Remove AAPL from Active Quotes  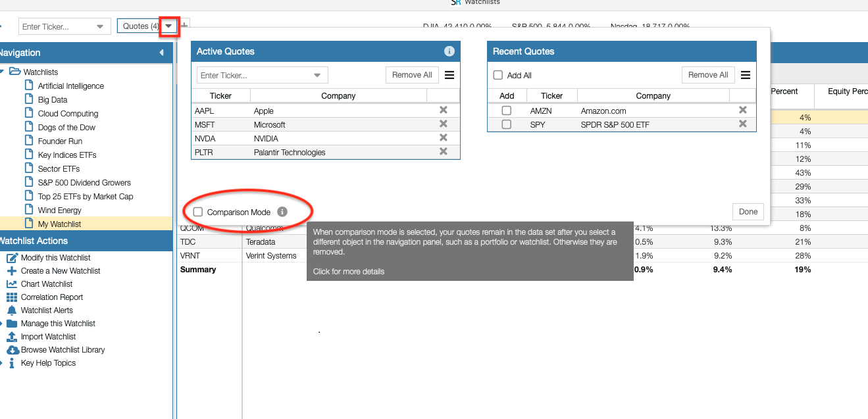[444, 111]
